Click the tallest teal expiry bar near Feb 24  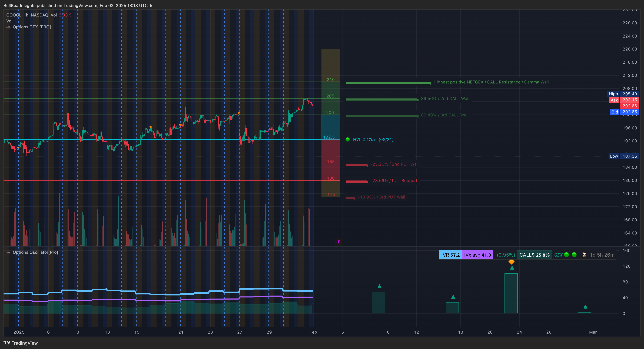(x=511, y=293)
